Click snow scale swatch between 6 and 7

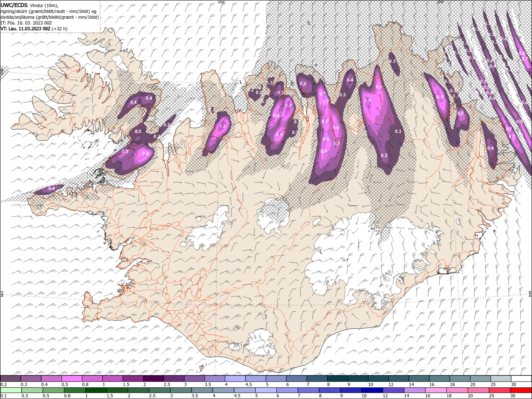coord(296,379)
